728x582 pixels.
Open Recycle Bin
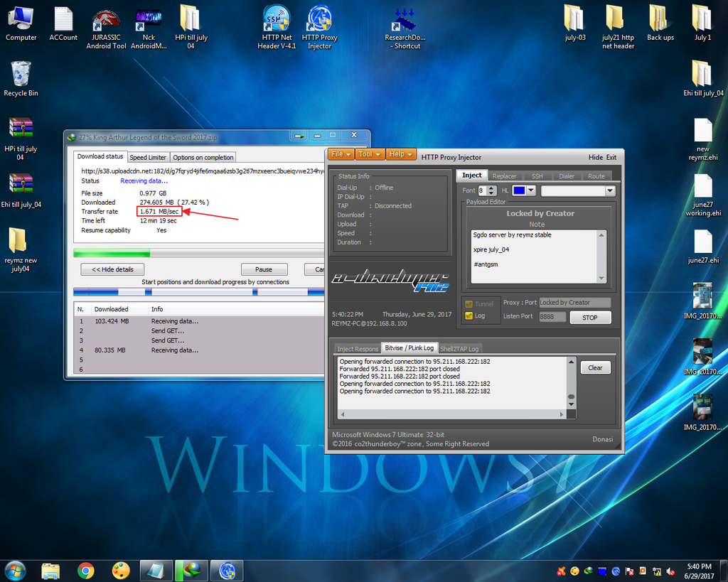21,79
